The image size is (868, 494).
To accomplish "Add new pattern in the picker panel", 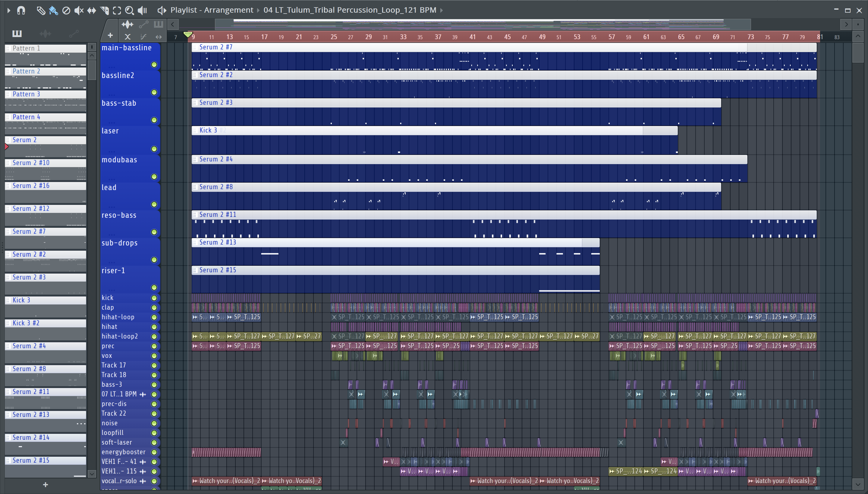I will click(x=46, y=485).
